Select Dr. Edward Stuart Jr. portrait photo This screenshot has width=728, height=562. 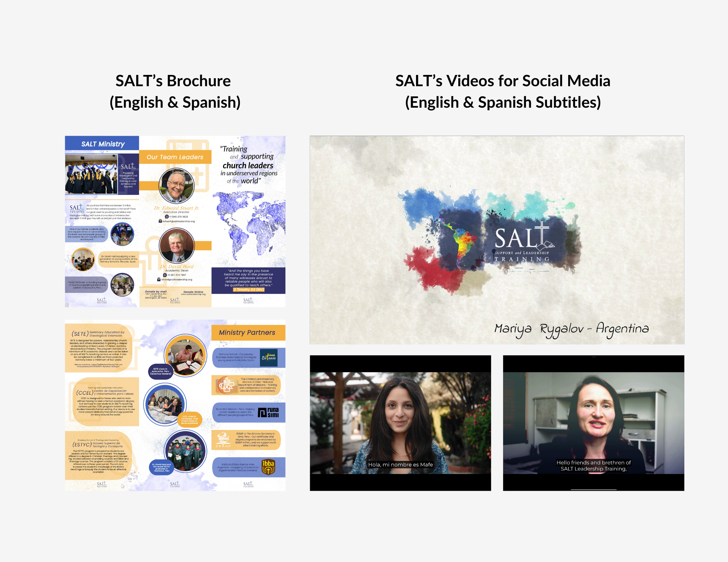[x=177, y=186]
